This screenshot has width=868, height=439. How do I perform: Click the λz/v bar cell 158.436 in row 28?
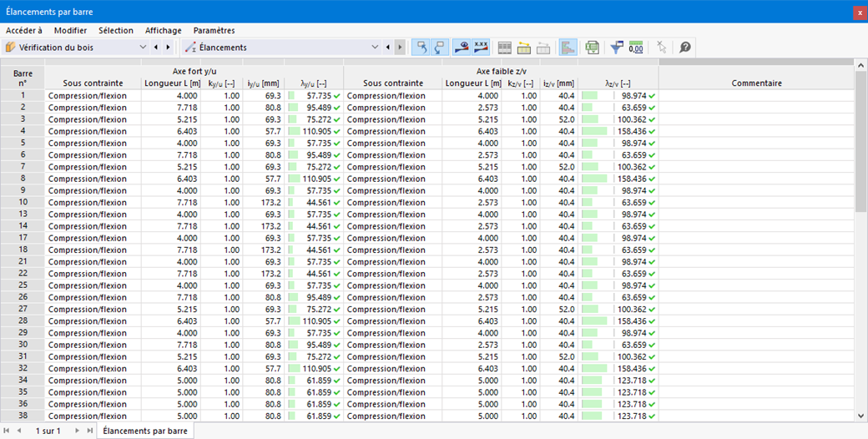coord(618,321)
